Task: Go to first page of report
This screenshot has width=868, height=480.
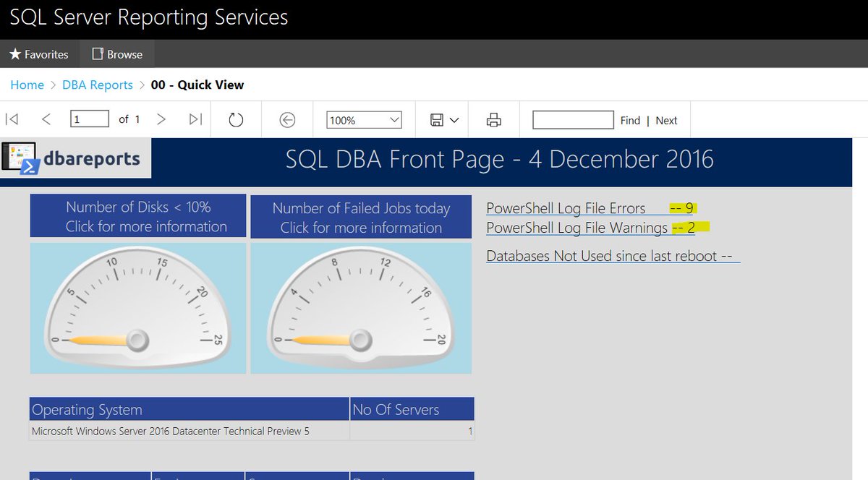Action: tap(12, 119)
